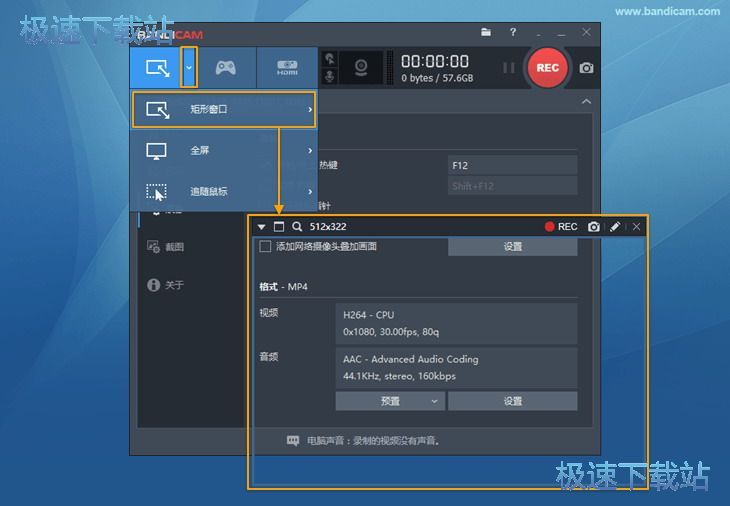Click the H264 - CPU video codec text
The image size is (730, 506).
click(369, 315)
